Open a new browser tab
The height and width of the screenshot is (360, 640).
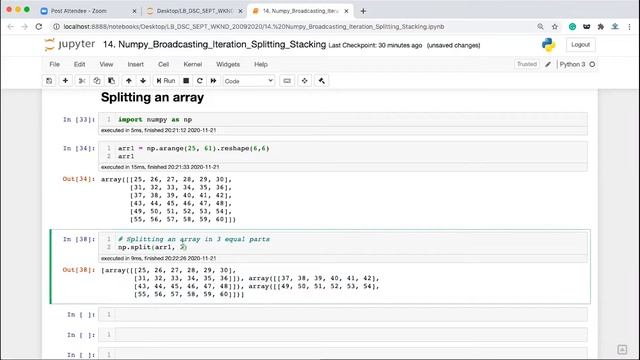pos(363,11)
